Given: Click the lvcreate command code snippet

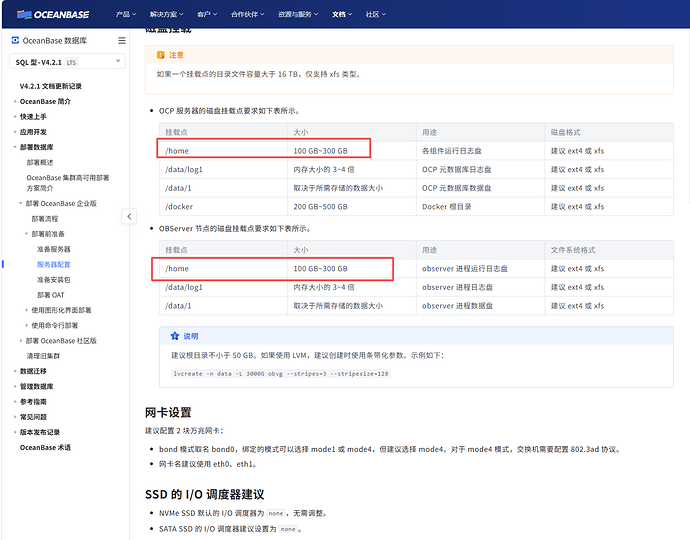Looking at the screenshot, I should [x=281, y=374].
